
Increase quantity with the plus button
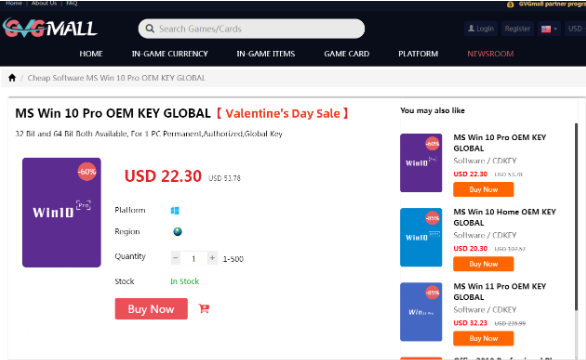(x=212, y=258)
